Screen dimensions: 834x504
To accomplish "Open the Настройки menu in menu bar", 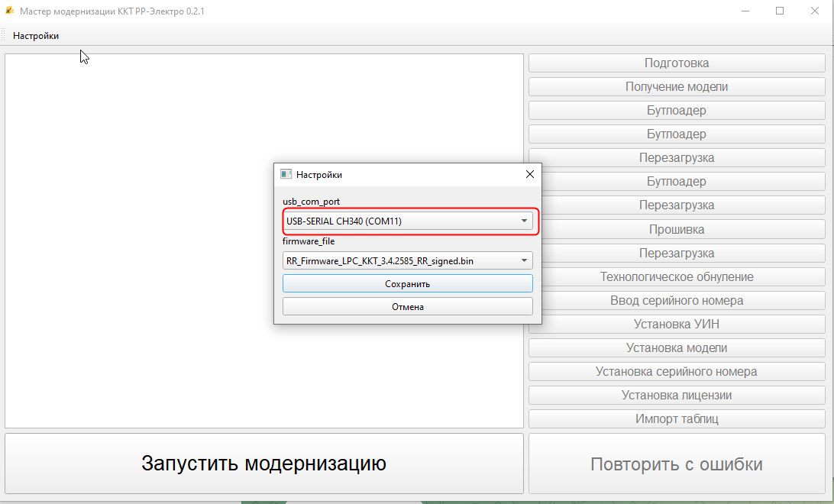I will pyautogui.click(x=36, y=36).
